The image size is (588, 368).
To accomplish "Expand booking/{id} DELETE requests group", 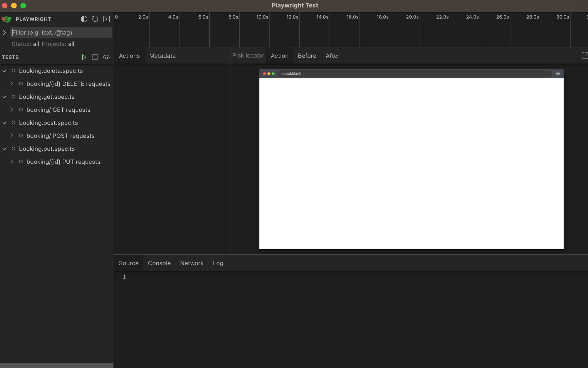I will click(x=12, y=84).
